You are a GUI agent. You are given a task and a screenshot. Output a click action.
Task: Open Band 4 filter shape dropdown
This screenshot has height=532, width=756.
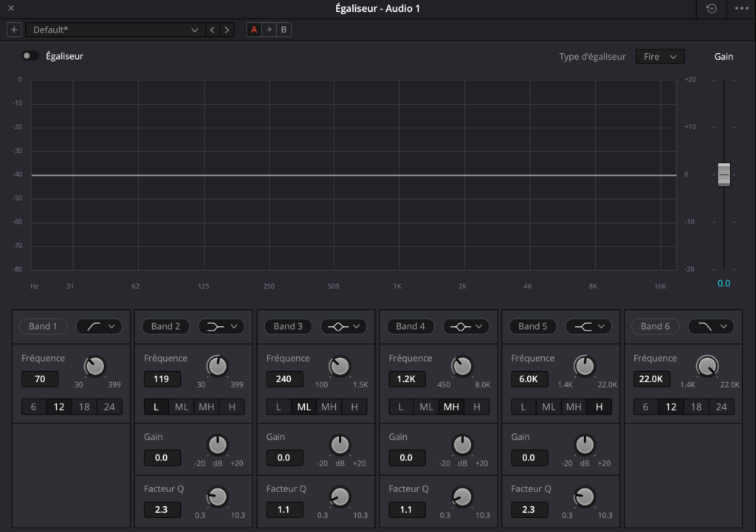pyautogui.click(x=467, y=326)
